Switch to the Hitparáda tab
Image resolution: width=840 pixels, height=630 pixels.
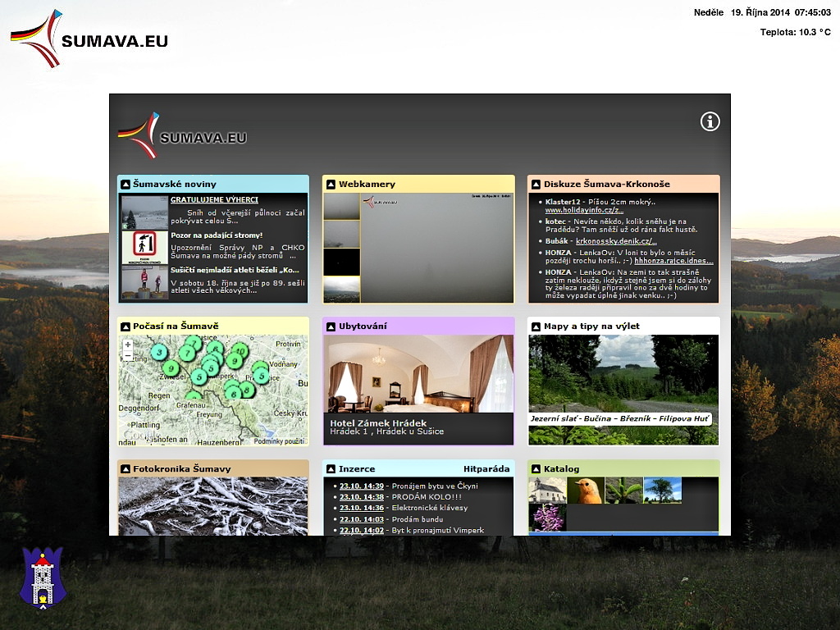[486, 469]
